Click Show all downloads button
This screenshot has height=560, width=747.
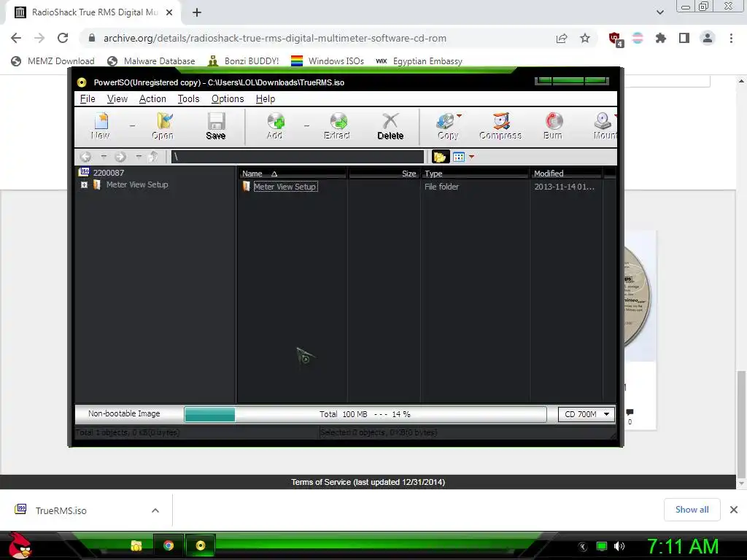692,510
